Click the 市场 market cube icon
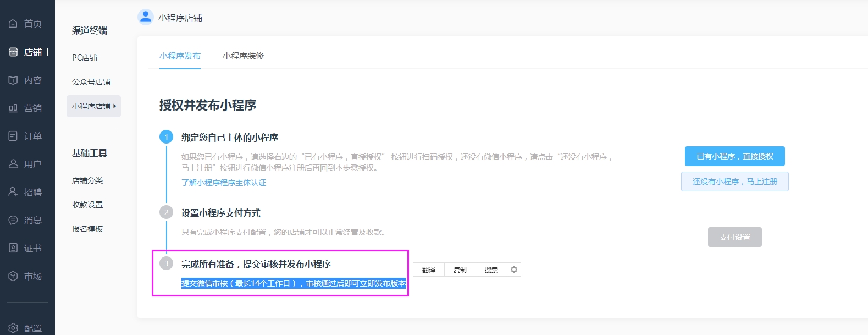This screenshot has height=335, width=868. coord(13,276)
